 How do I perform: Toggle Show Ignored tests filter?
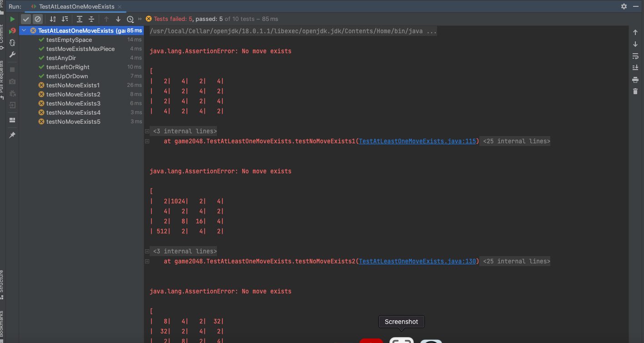tap(38, 19)
